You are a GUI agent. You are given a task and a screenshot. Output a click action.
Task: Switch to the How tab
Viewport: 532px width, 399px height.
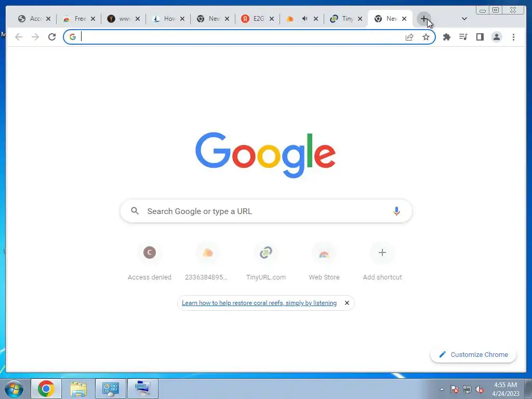click(x=168, y=19)
